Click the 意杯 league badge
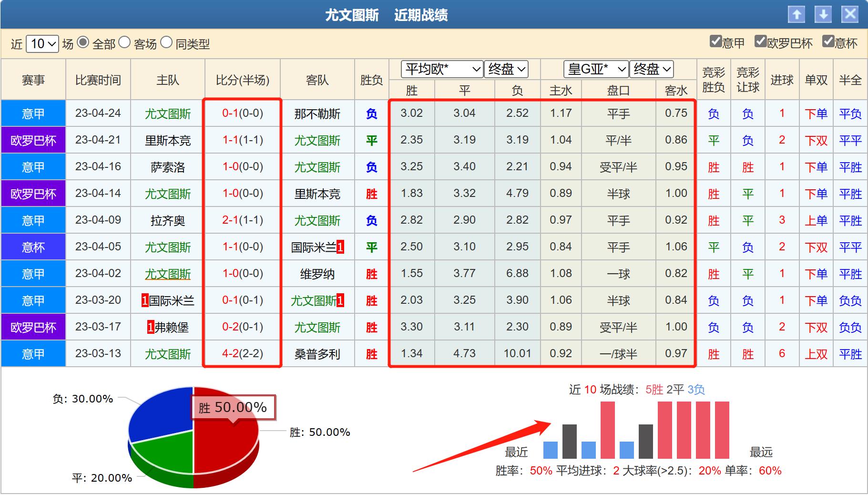 [x=33, y=247]
